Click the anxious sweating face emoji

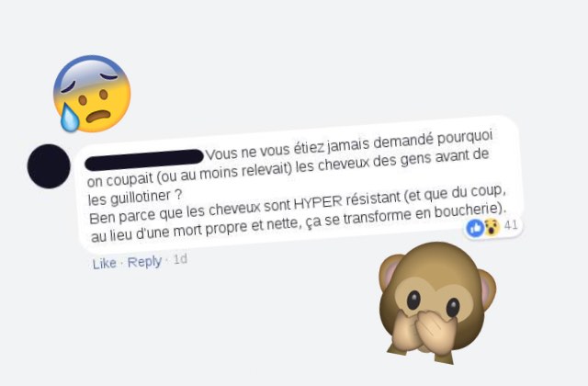(x=92, y=94)
